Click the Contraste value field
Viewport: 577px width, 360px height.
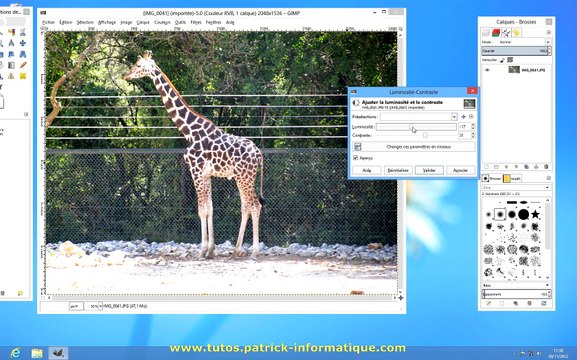click(x=464, y=135)
